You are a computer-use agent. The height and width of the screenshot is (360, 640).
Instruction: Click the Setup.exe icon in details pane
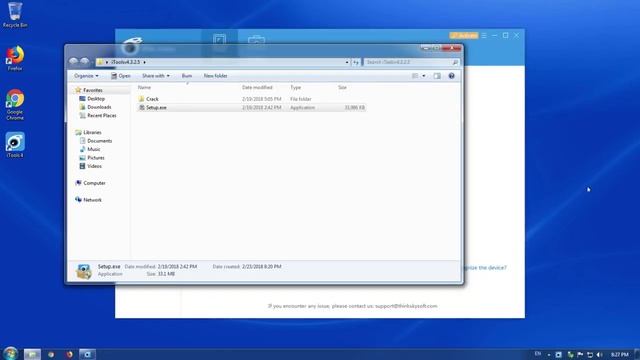point(84,271)
